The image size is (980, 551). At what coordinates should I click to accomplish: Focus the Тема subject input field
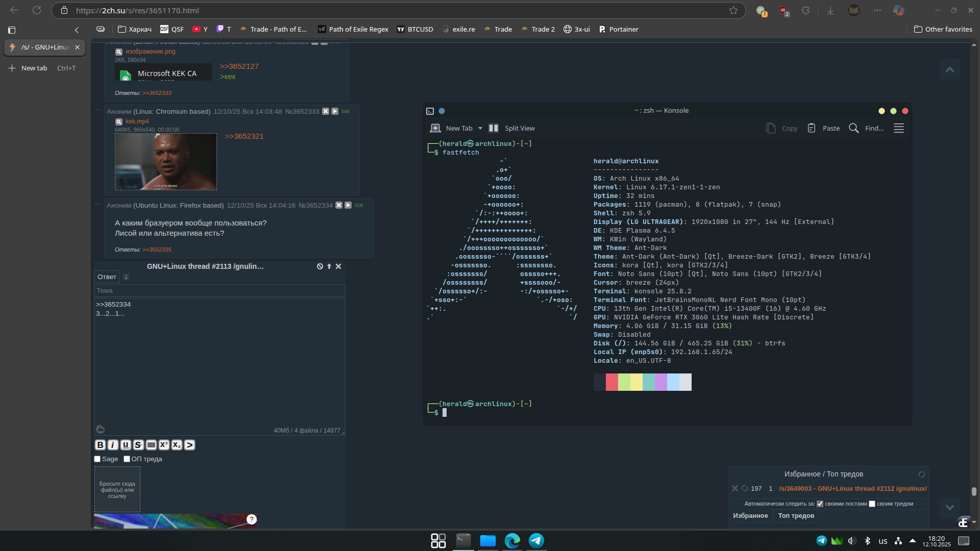tap(219, 291)
